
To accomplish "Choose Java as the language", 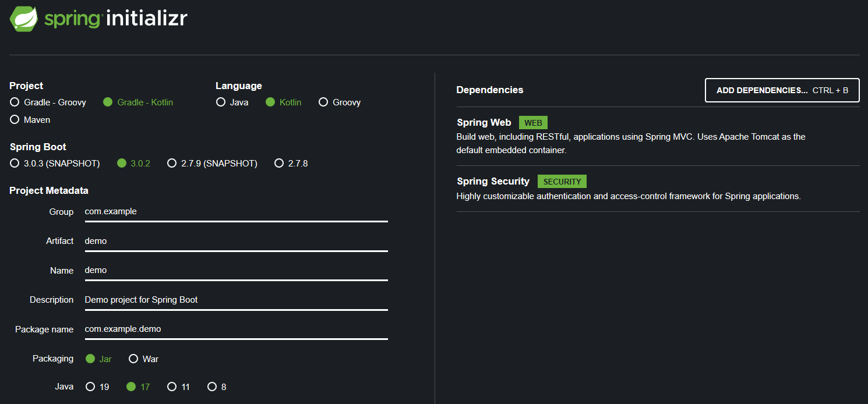I will tap(221, 102).
